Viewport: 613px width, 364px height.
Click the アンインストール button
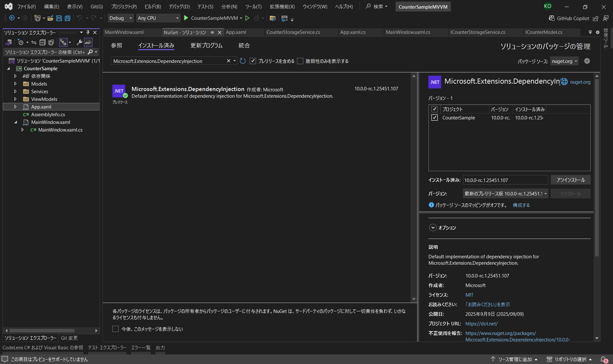[570, 180]
